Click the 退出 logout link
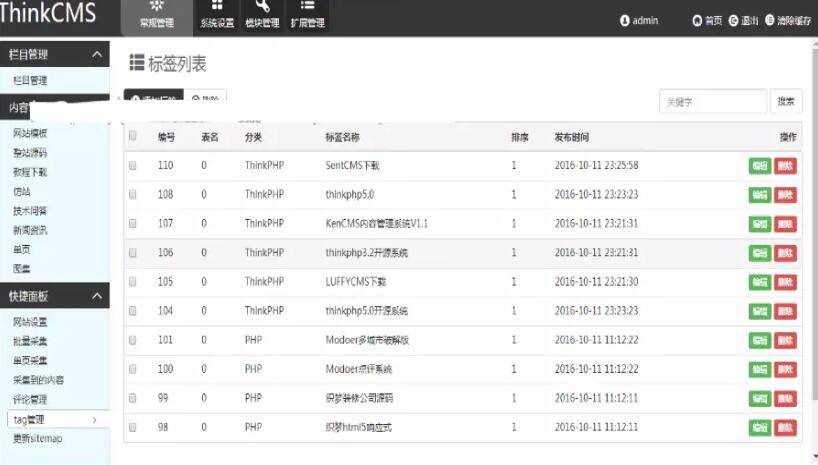The image size is (818, 465). (743, 21)
